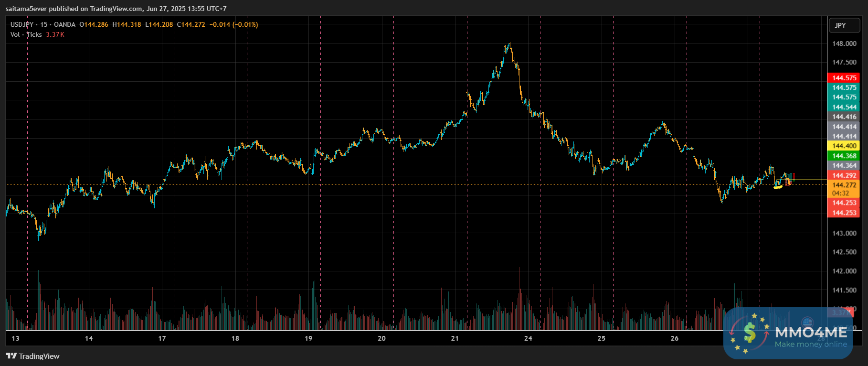Image resolution: width=868 pixels, height=366 pixels.
Task: Click the red 144.575 price label
Action: (x=844, y=78)
